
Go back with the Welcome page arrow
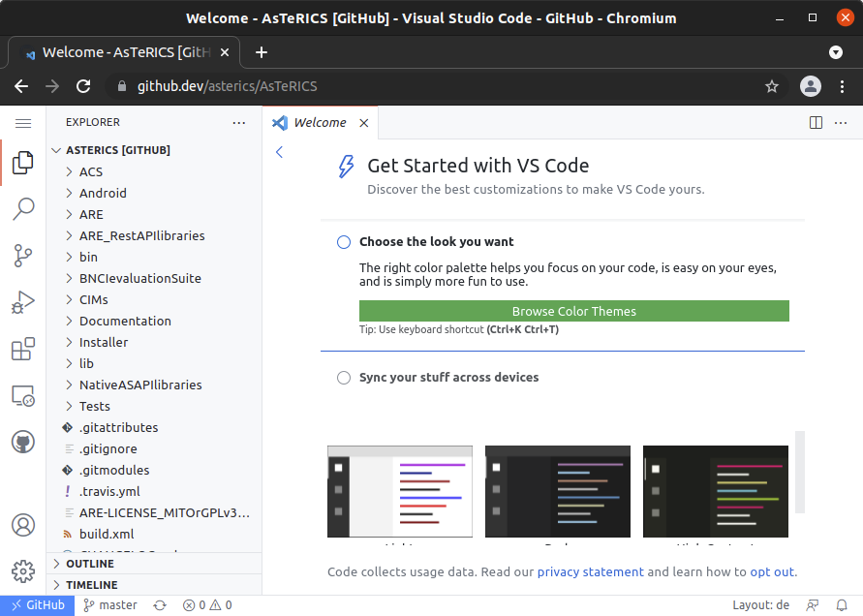pyautogui.click(x=280, y=152)
